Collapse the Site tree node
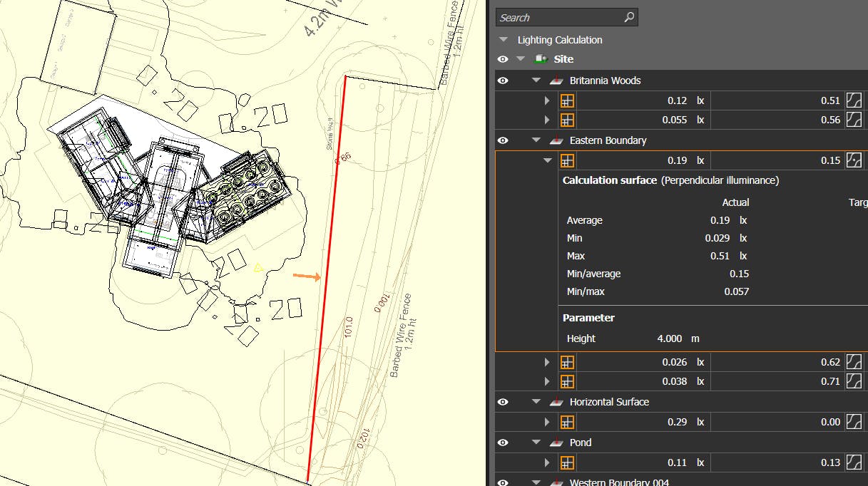Image resolution: width=868 pixels, height=486 pixels. [x=521, y=59]
